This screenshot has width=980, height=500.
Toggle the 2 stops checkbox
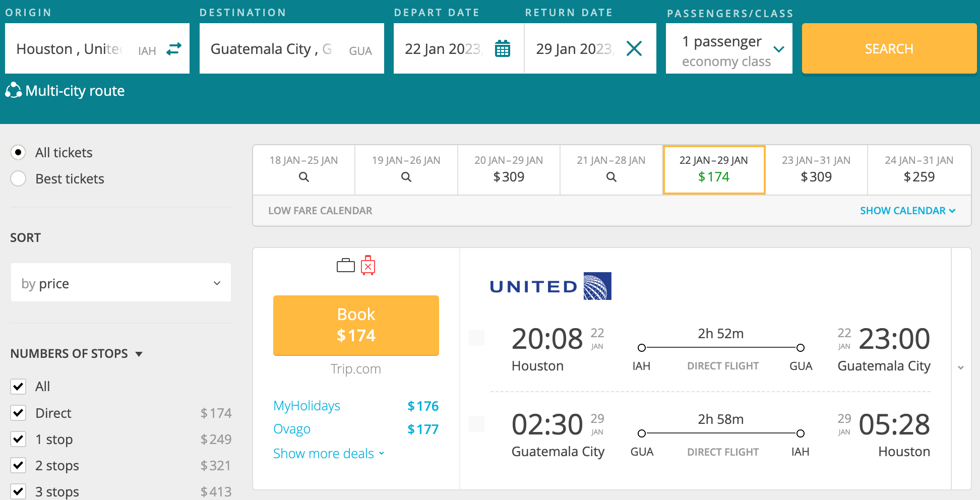point(18,465)
